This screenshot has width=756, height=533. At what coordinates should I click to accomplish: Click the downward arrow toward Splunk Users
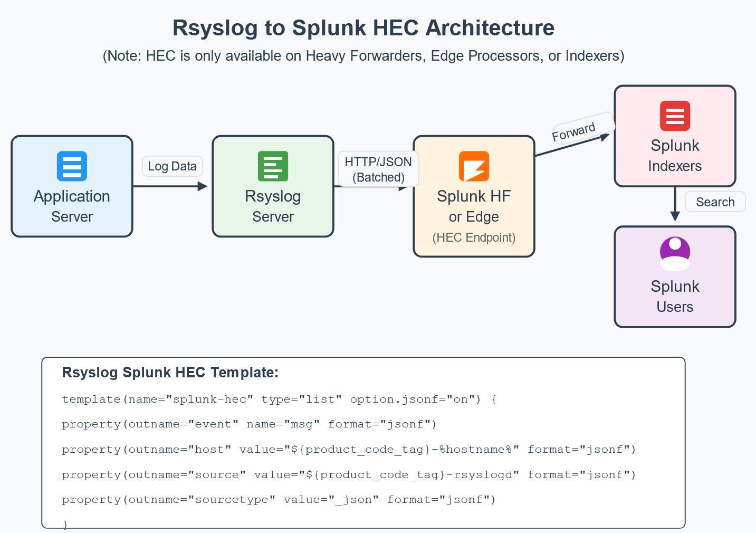[675, 204]
